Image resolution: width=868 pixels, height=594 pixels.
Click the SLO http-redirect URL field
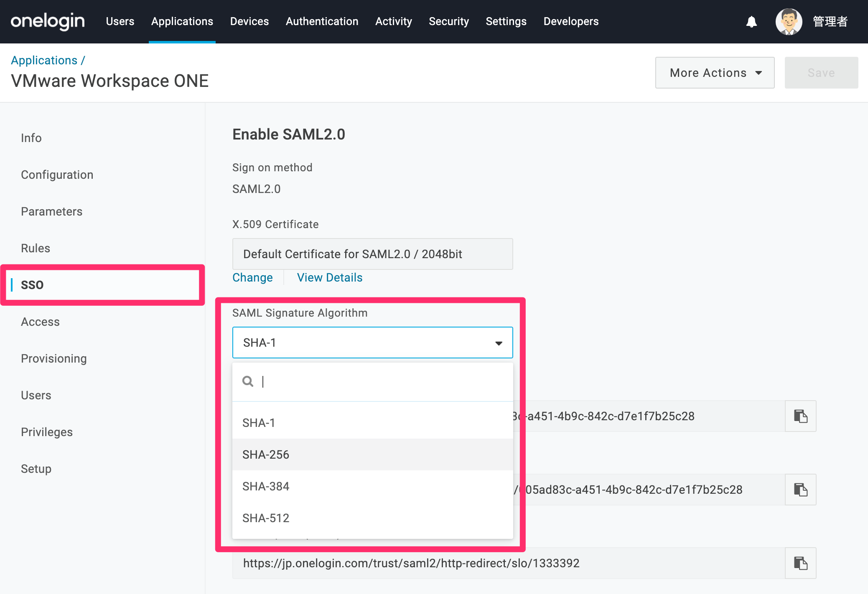(x=509, y=563)
